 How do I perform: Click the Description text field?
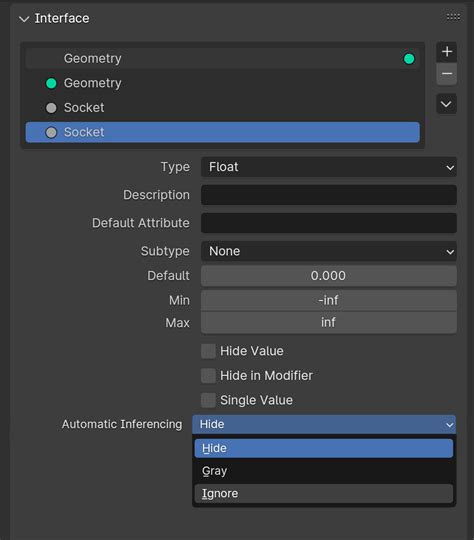pyautogui.click(x=329, y=195)
